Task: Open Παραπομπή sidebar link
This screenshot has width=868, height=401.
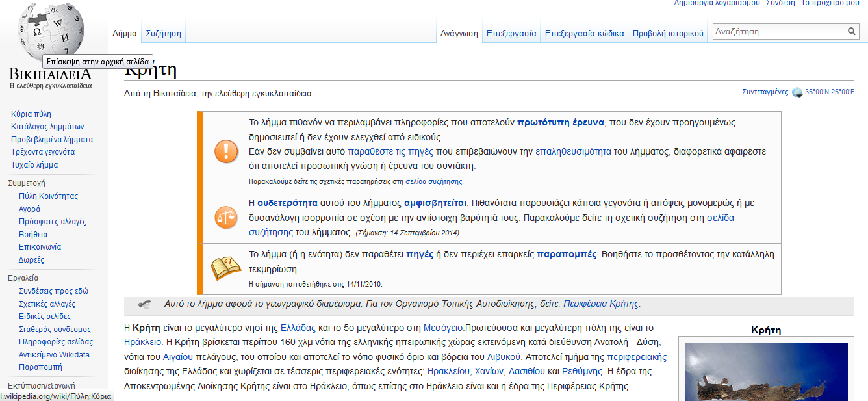Action: pos(40,367)
